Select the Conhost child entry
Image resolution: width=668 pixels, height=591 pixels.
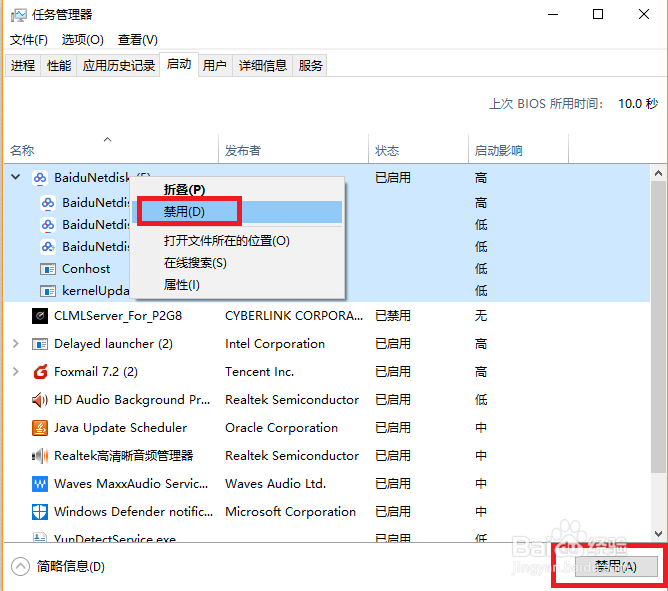86,269
